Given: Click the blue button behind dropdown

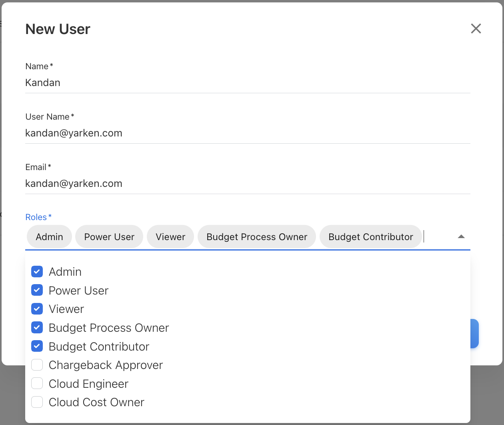Looking at the screenshot, I should (x=474, y=333).
